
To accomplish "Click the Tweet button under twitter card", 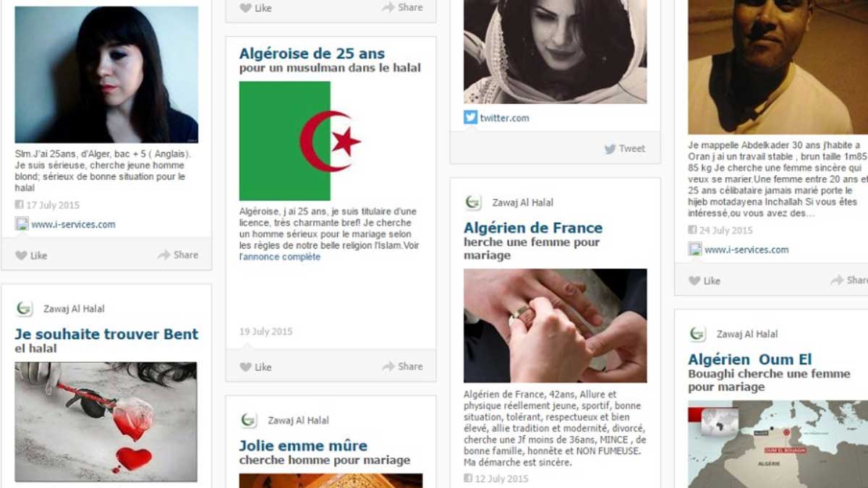I will (x=625, y=148).
